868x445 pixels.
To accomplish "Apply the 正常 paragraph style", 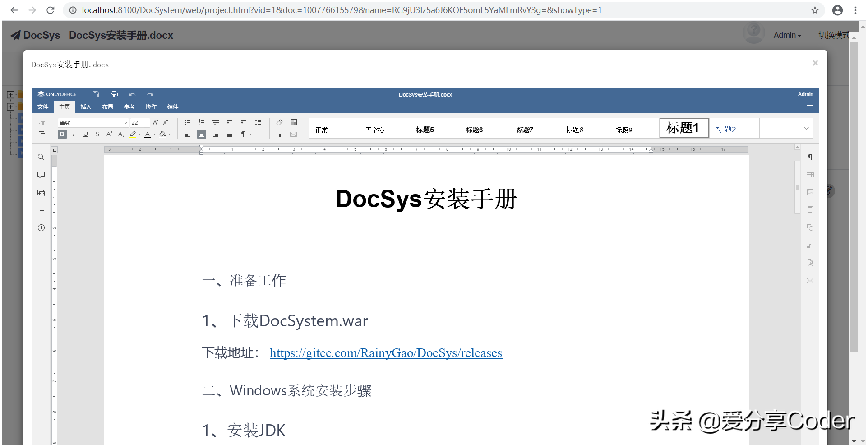I will [x=334, y=128].
